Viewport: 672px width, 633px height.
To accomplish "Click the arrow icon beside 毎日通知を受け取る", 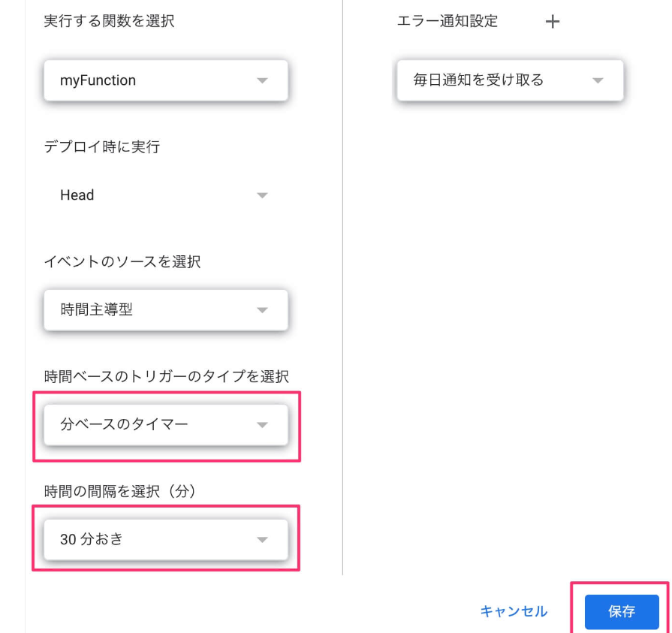I will (x=598, y=80).
